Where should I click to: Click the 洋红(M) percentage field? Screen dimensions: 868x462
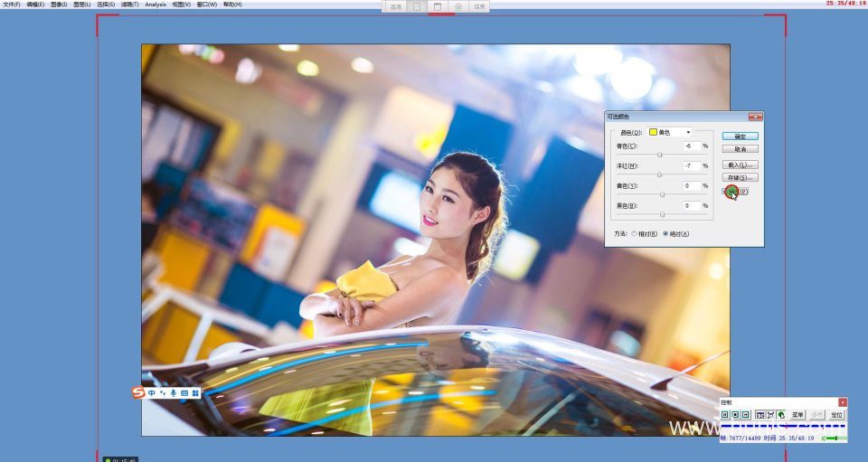click(690, 166)
